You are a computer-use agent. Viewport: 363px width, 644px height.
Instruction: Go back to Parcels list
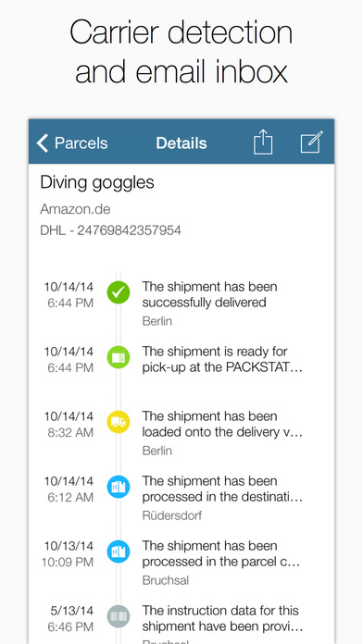click(x=72, y=142)
